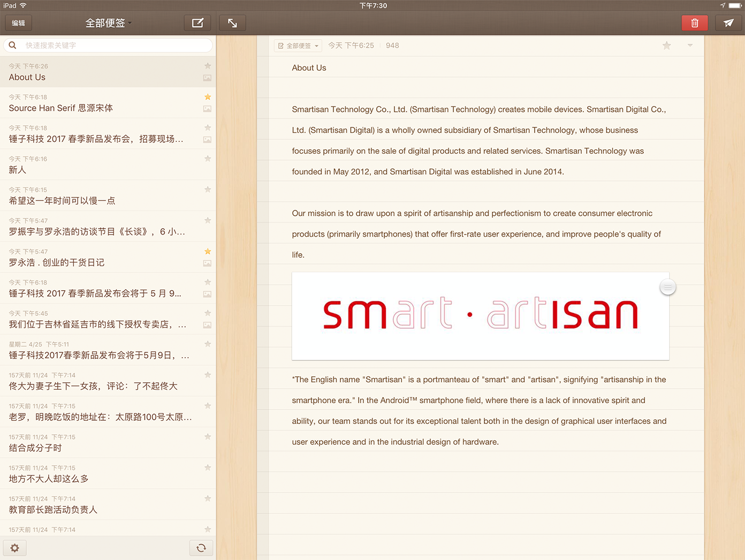
Task: Open note 老罗，明晚吃饭的地址在
Action: [x=108, y=412]
